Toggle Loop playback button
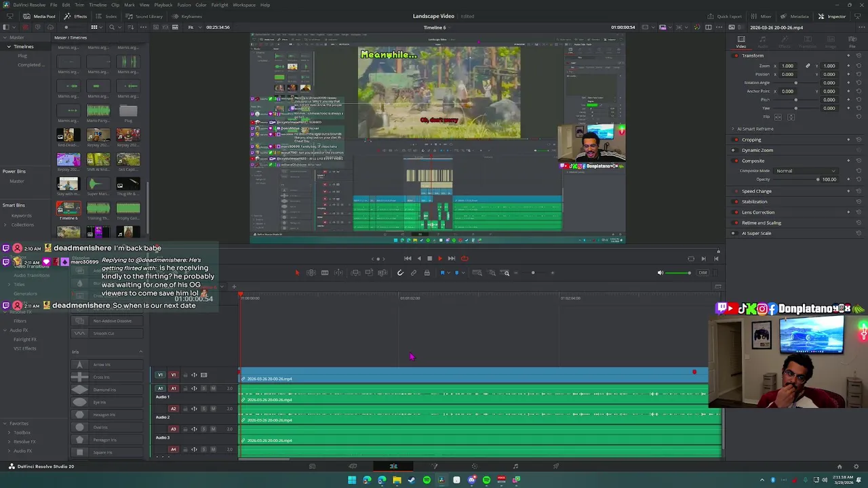 pos(465,258)
